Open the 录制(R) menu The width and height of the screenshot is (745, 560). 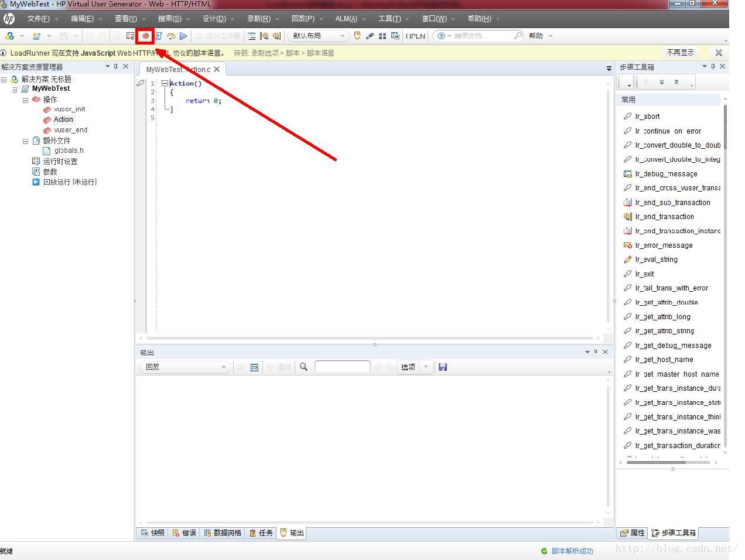pos(259,19)
